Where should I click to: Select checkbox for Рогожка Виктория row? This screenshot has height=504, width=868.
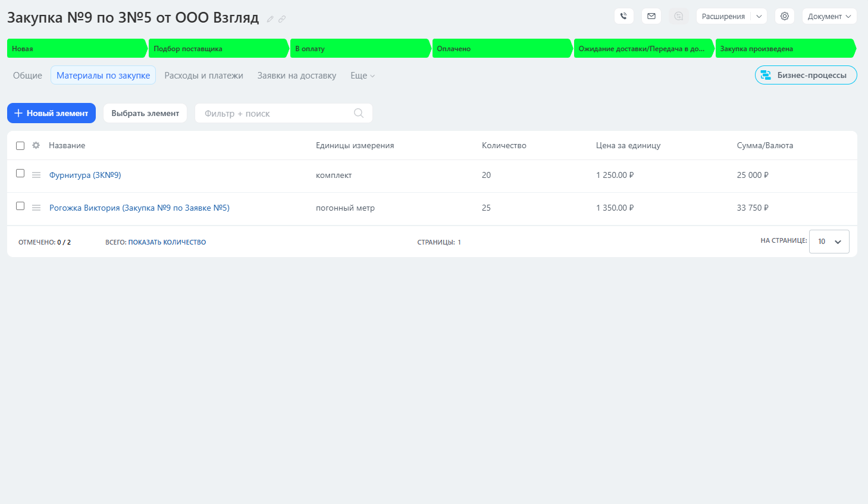click(x=20, y=206)
